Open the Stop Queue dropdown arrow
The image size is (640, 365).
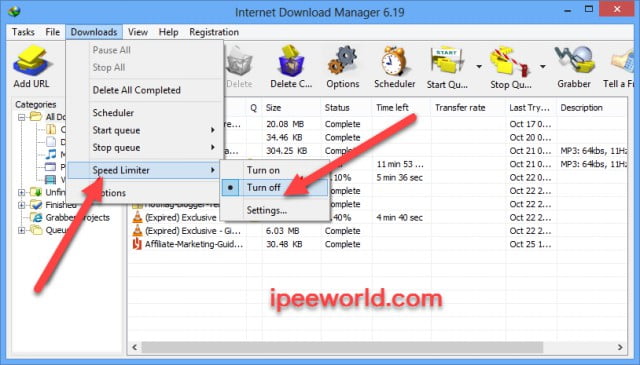coord(543,66)
